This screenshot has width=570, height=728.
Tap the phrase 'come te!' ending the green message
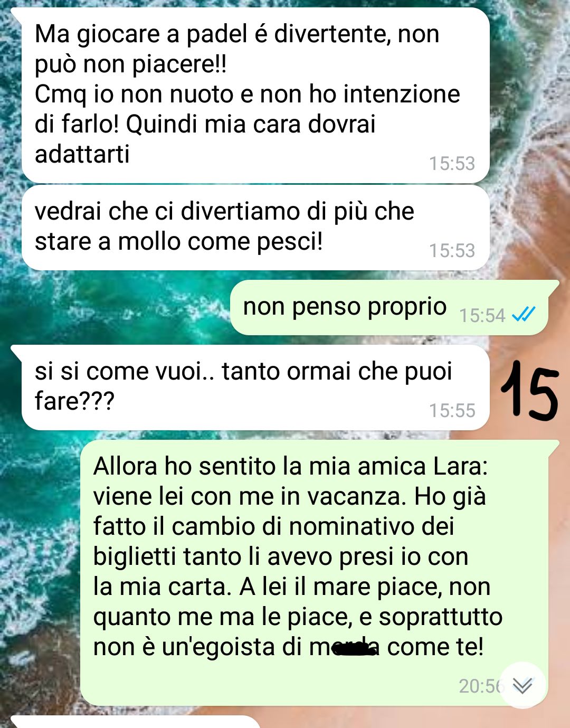pos(435,647)
